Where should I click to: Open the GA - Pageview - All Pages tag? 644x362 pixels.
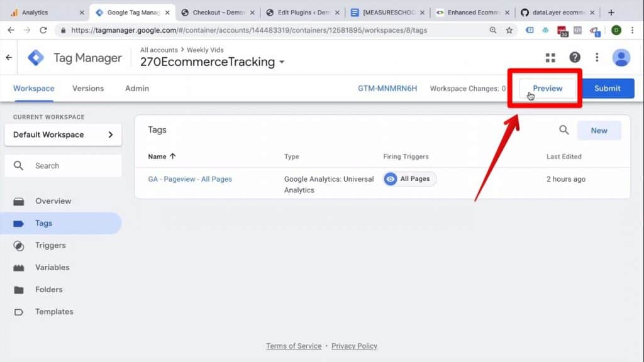click(x=190, y=179)
